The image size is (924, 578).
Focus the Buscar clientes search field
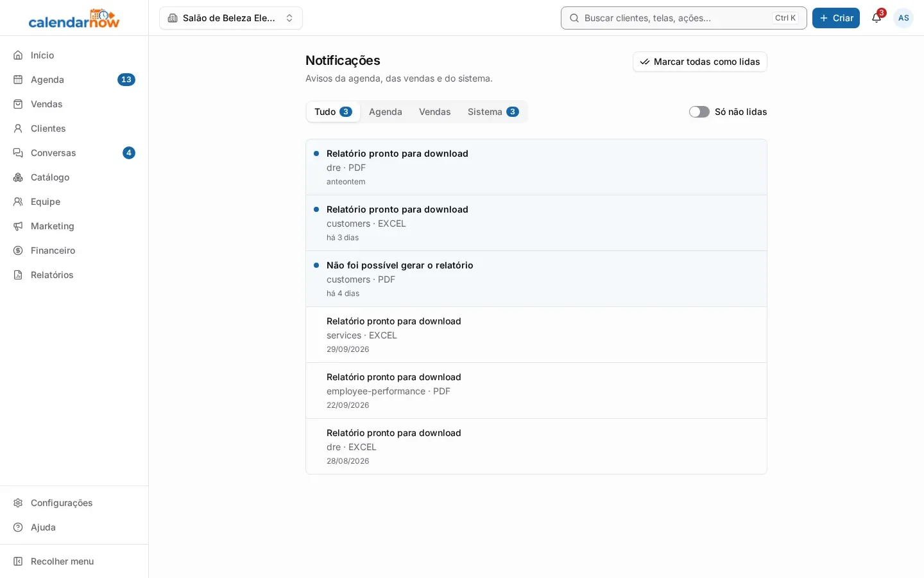coord(684,18)
